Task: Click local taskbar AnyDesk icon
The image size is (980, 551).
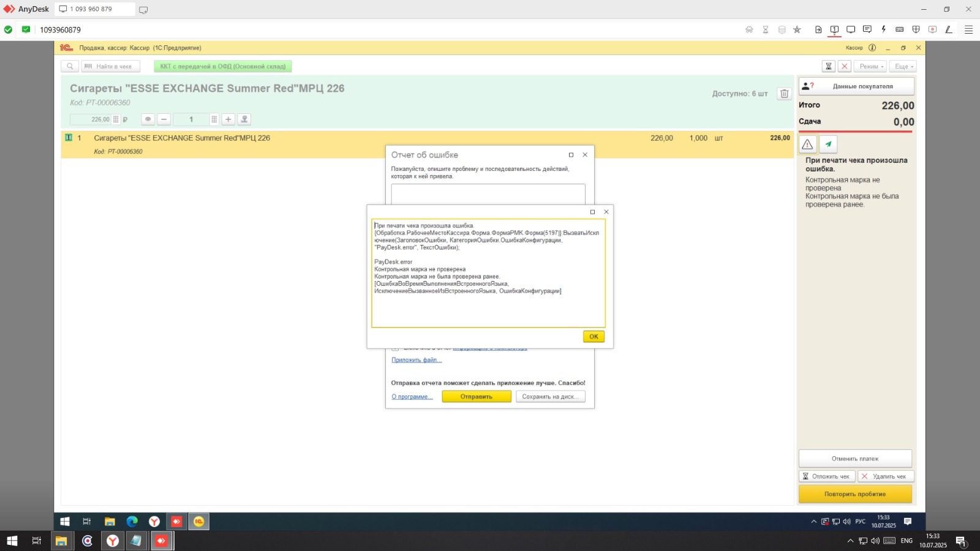Action: pos(161,541)
